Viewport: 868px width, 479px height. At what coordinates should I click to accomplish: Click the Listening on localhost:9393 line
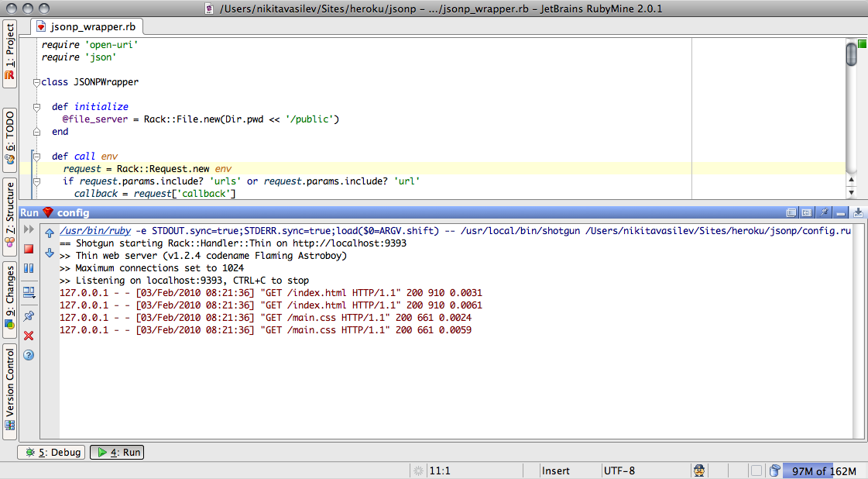[184, 281]
